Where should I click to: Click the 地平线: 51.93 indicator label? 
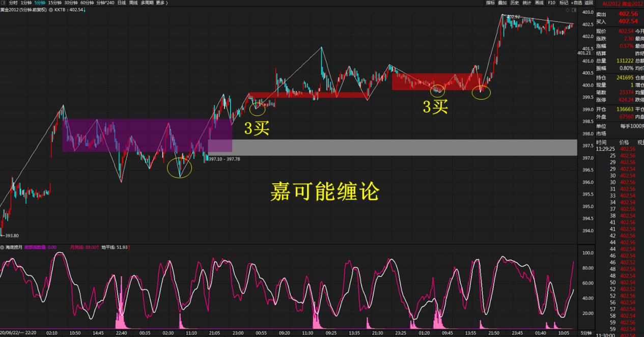(x=116, y=247)
